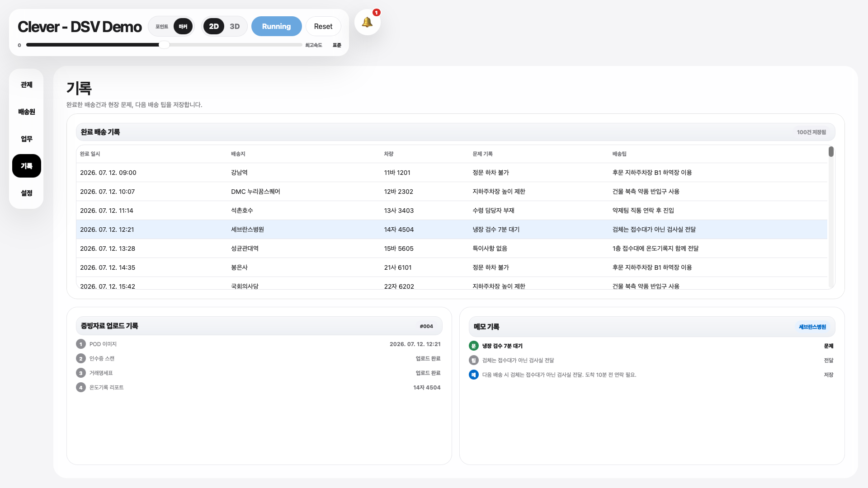868x488 pixels.
Task: Click the 표준 speed label
Action: click(x=337, y=45)
